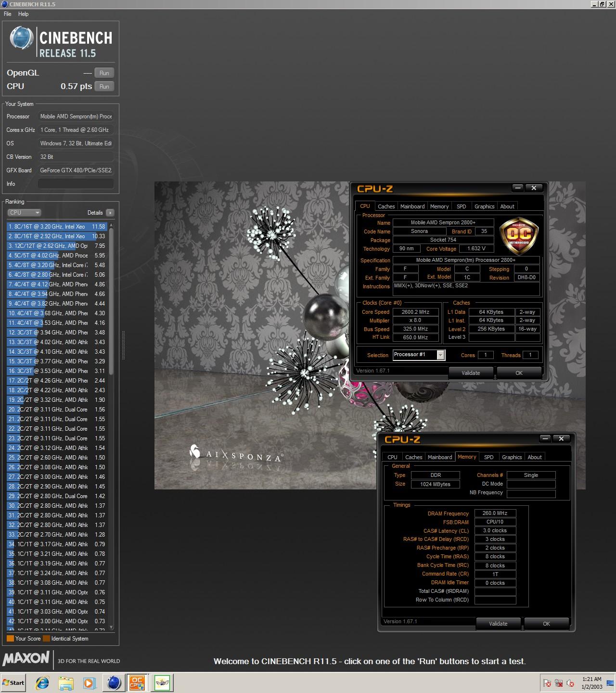Run the OpenGL benchmark
This screenshot has height=693, width=616.
tap(104, 73)
